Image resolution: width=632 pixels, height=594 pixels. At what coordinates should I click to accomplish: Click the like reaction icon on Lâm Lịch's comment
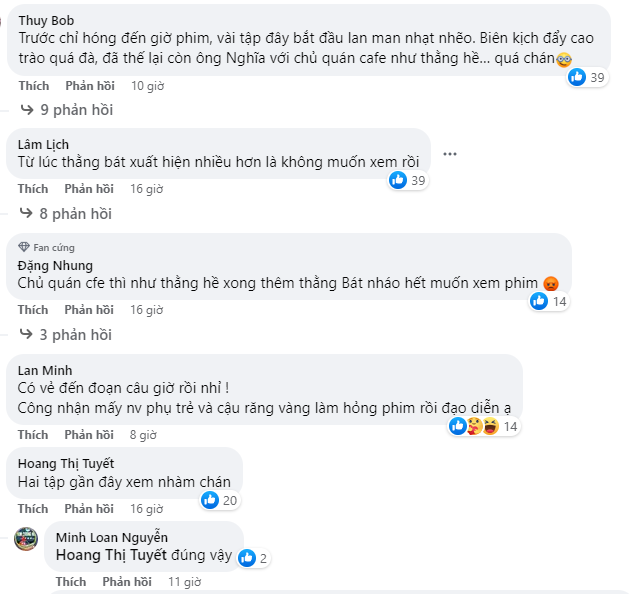point(398,180)
